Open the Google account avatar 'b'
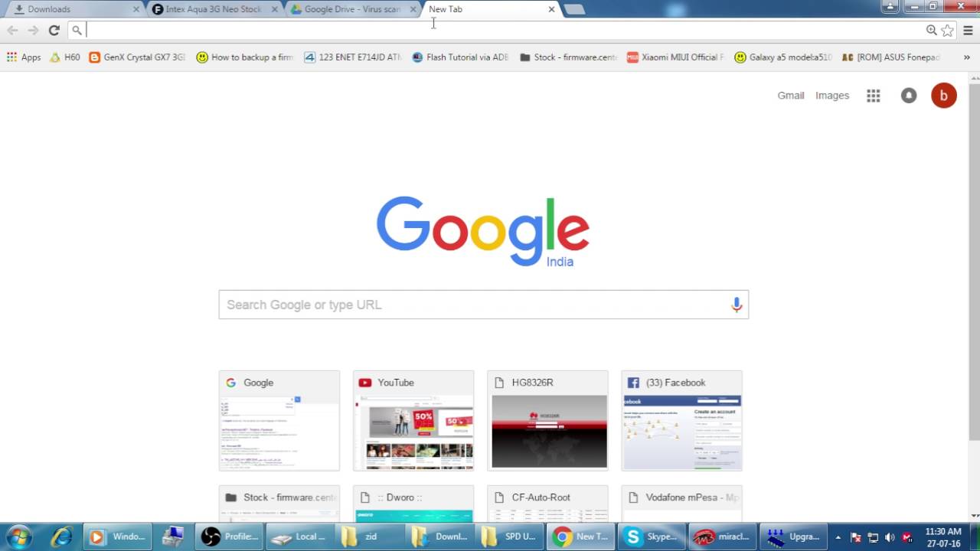This screenshot has width=980, height=551. (x=944, y=96)
